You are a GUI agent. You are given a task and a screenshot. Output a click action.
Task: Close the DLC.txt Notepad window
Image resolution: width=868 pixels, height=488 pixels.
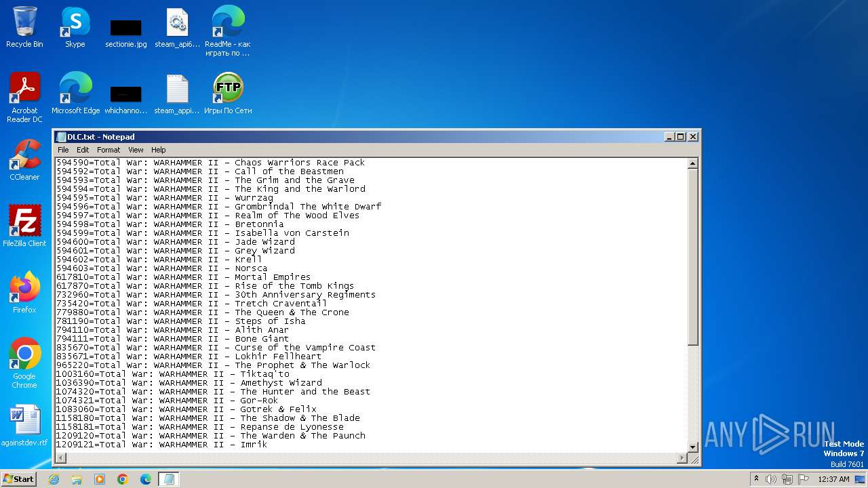[x=693, y=136]
